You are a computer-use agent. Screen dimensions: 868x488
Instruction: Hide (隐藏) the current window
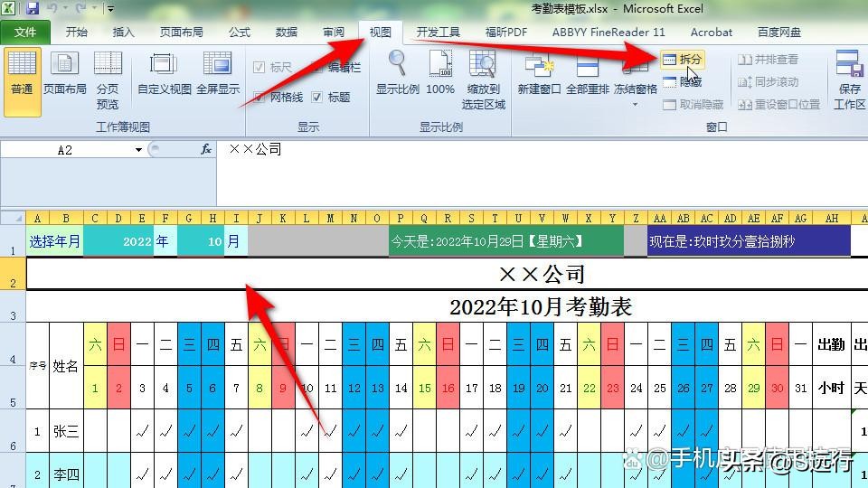(x=682, y=82)
